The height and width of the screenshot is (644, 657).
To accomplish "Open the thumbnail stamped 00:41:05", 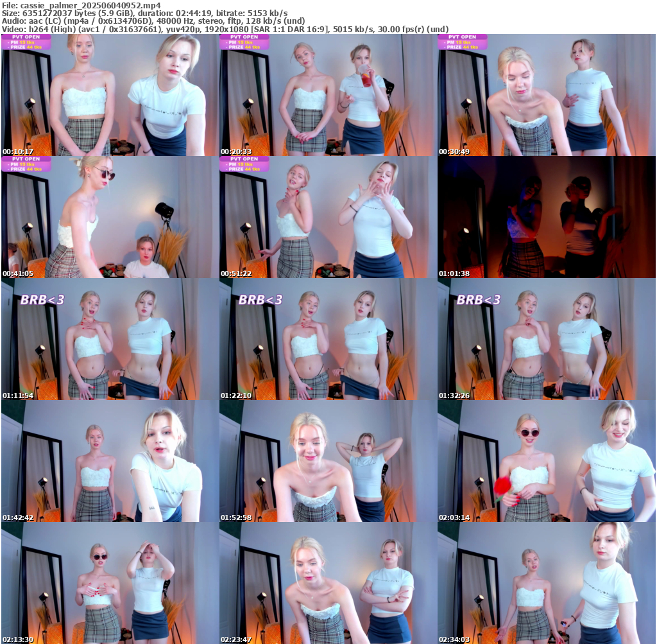I will tap(110, 217).
